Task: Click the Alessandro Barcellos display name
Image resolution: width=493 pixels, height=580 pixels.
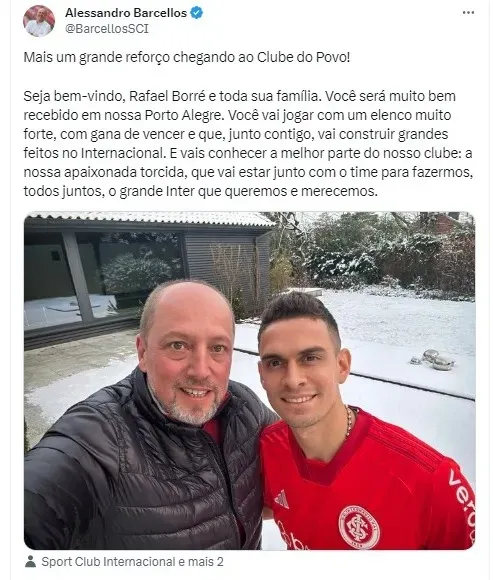Action: coord(126,13)
